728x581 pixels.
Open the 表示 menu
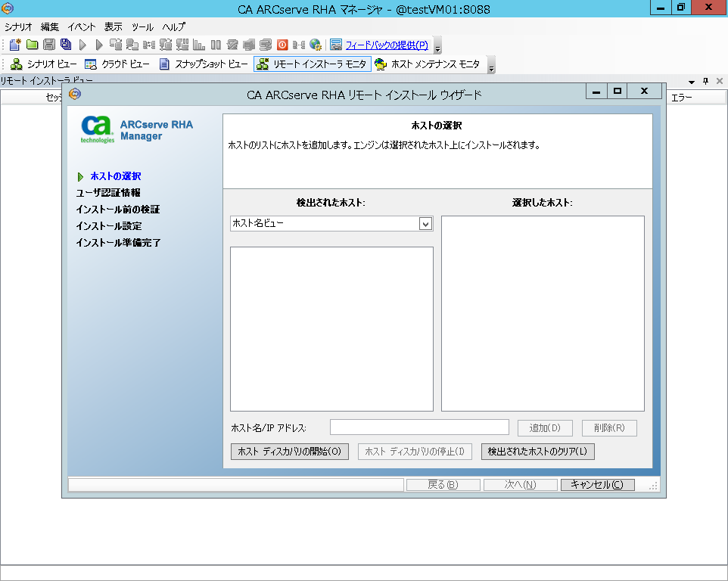coord(114,27)
